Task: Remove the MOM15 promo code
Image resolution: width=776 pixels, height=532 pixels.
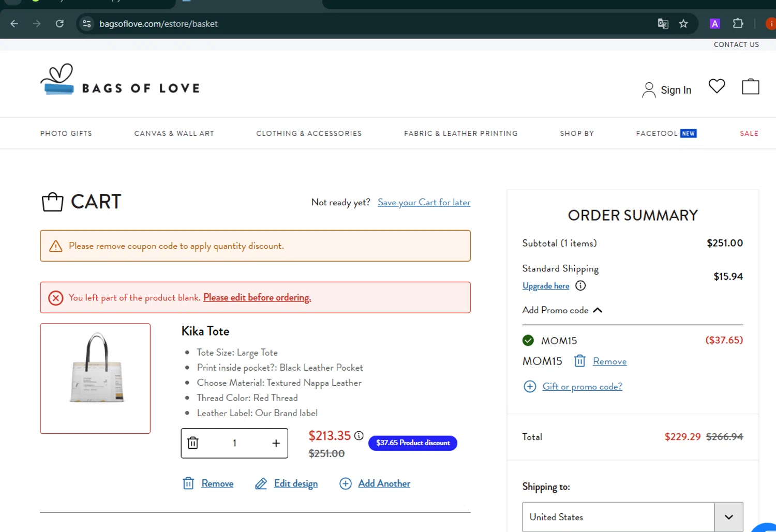Action: pyautogui.click(x=609, y=361)
